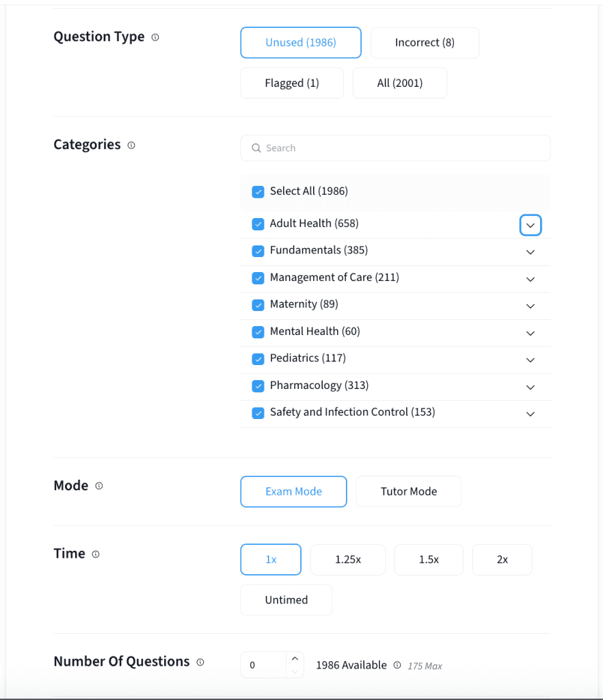Switch to Incorrect question type
Screen dimensions: 603x700
coord(425,43)
